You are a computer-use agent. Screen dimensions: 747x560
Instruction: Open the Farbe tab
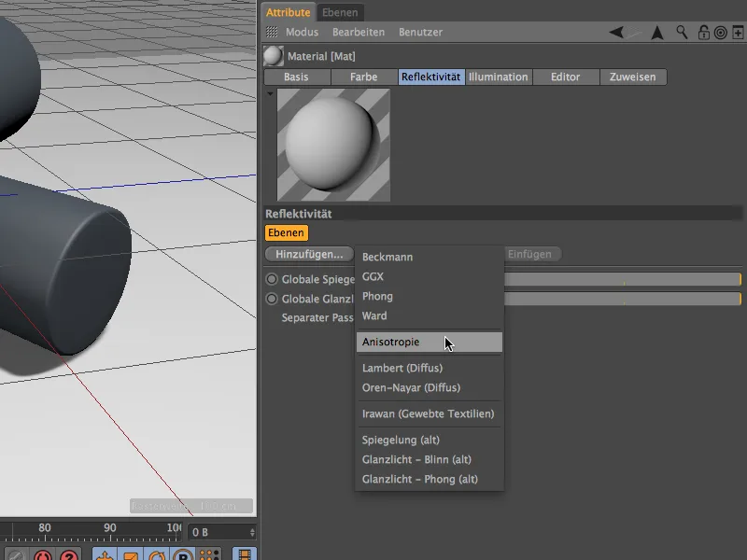(x=363, y=77)
